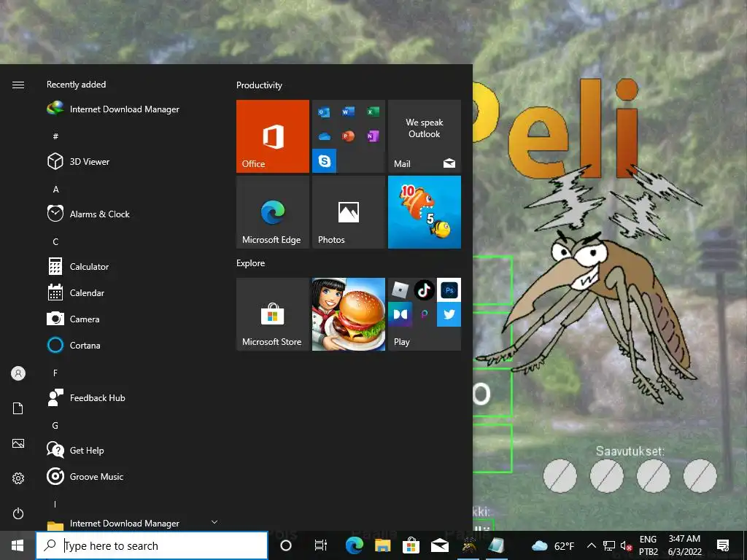Click the Windows Start button
The width and height of the screenshot is (747, 560).
pyautogui.click(x=18, y=545)
